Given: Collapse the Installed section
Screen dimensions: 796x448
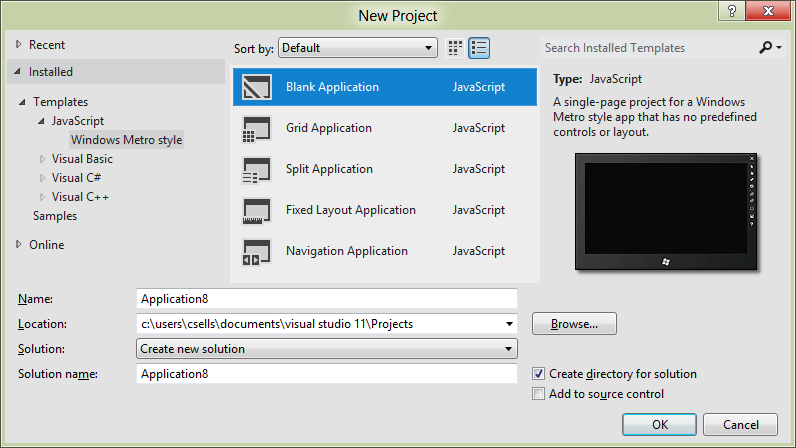Looking at the screenshot, I should pos(18,72).
